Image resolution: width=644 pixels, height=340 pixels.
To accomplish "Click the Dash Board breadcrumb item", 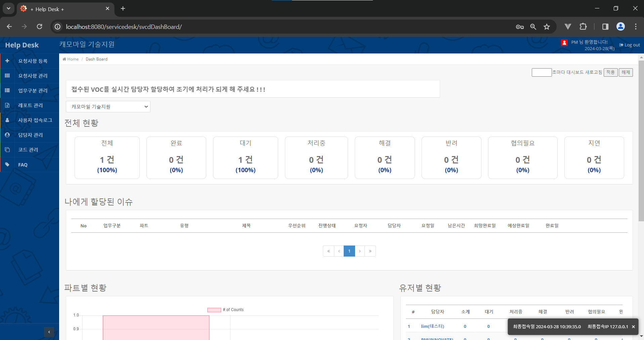I will [96, 59].
